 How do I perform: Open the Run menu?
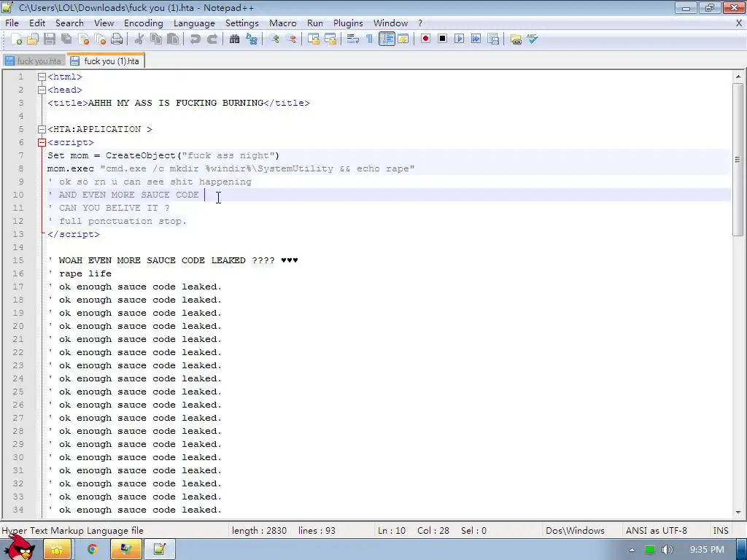315,23
